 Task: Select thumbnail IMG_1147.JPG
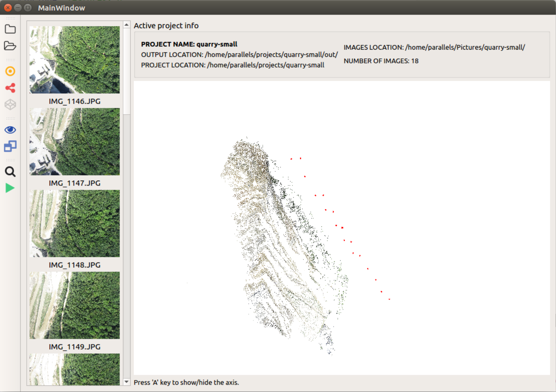[x=75, y=142]
